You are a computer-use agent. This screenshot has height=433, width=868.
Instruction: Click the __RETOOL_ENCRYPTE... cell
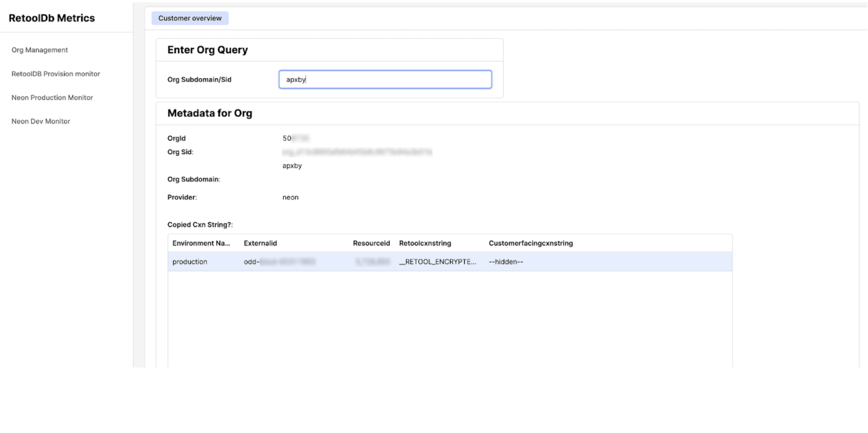pyautogui.click(x=437, y=262)
